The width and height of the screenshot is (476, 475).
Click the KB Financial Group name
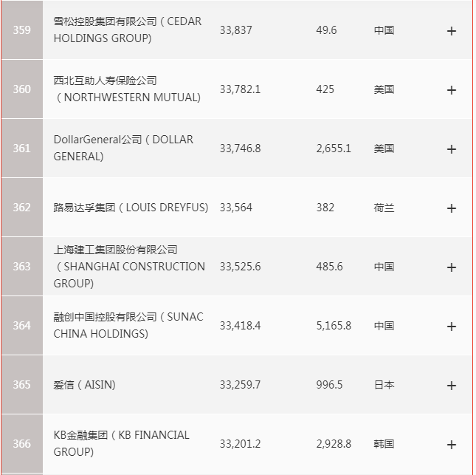pos(122,443)
